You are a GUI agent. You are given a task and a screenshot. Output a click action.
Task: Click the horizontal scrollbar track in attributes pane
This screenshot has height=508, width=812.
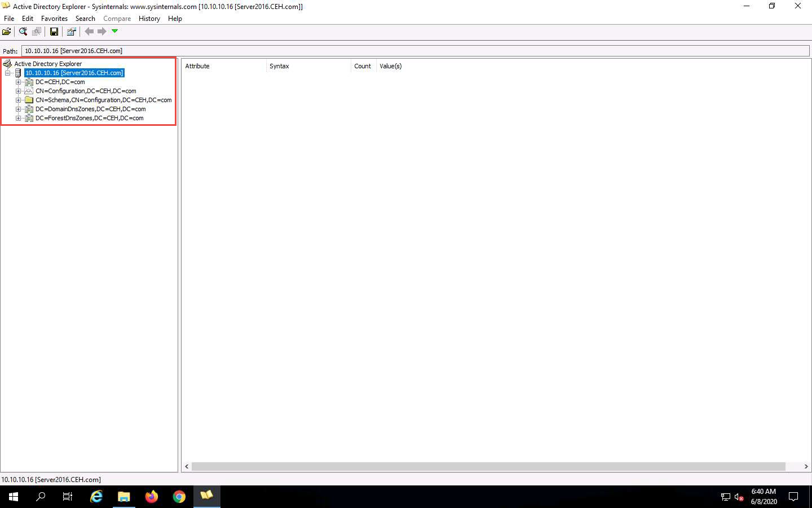(488, 467)
